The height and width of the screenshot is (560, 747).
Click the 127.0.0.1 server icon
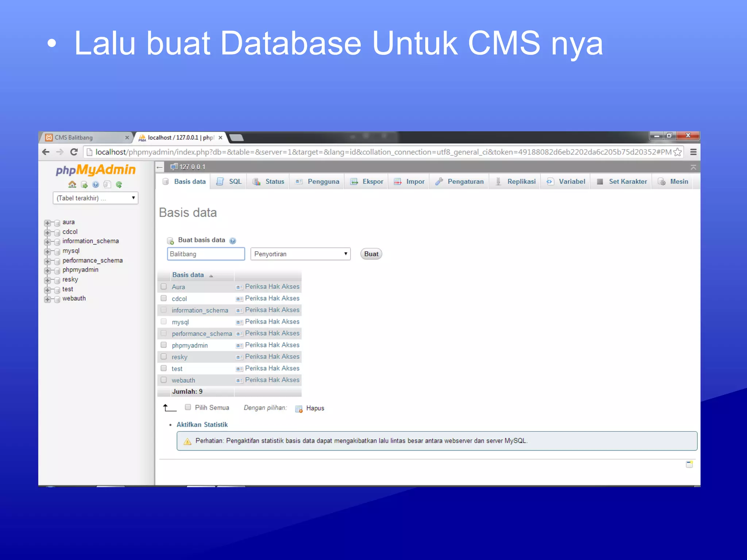pos(174,167)
